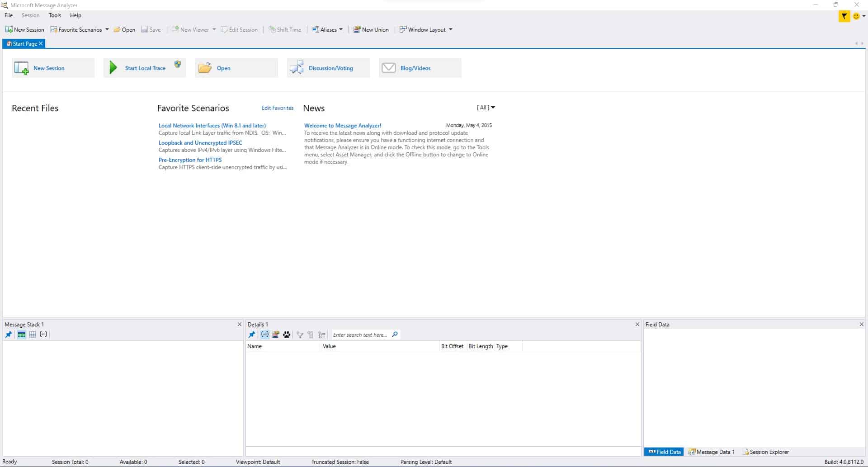Viewport: 868px width, 467px height.
Task: Click the Save toolbar button
Action: coord(151,29)
